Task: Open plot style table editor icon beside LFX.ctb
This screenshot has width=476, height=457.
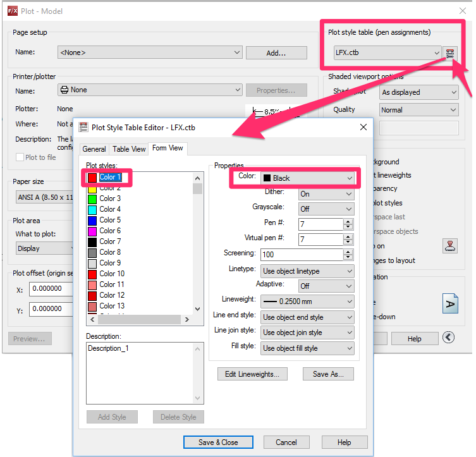Action: pos(449,53)
